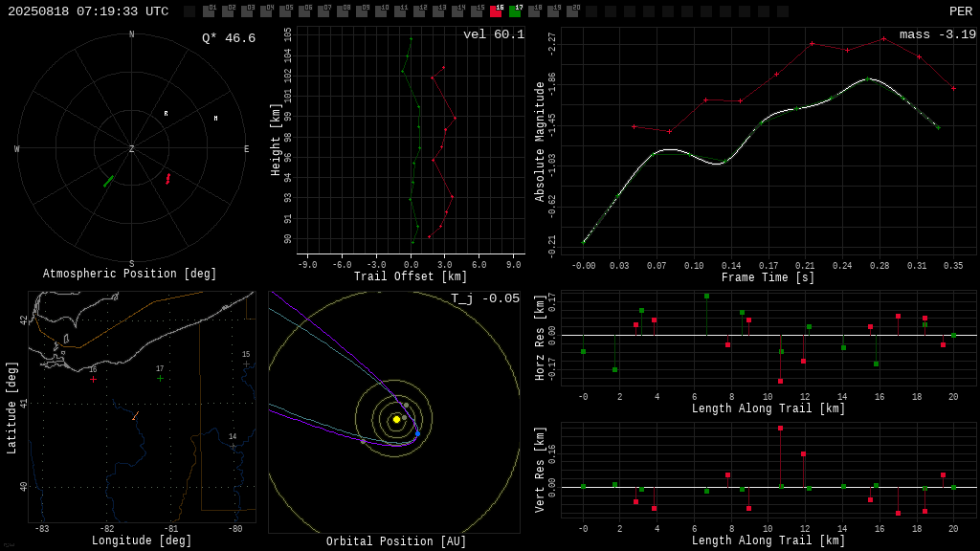
Task: Select station indicator 20 in top bar
Action: pos(572,11)
